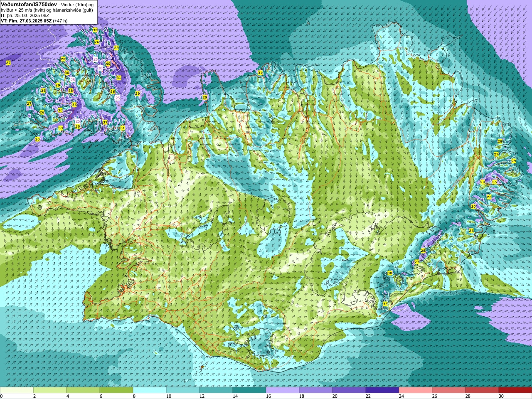Click the 14–16 m/s dark teal legend swatch
This screenshot has width=532, height=399.
click(249, 390)
